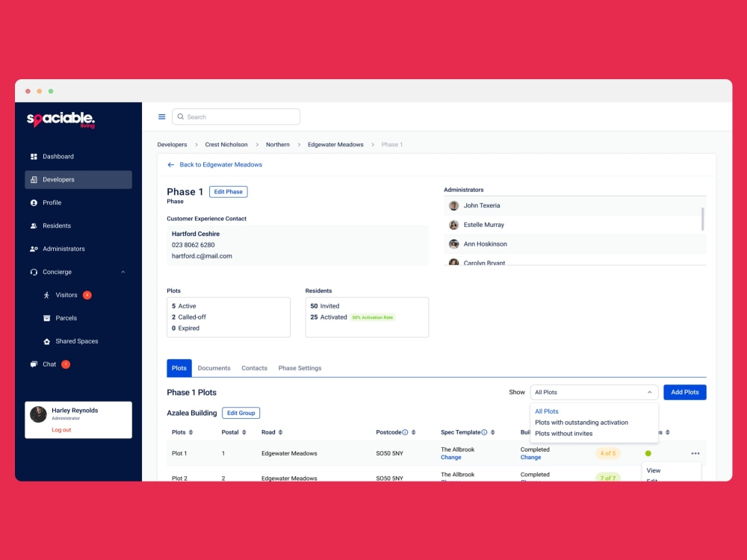Open the Shared Spaces section
Viewport: 747px width, 560px height.
75,341
